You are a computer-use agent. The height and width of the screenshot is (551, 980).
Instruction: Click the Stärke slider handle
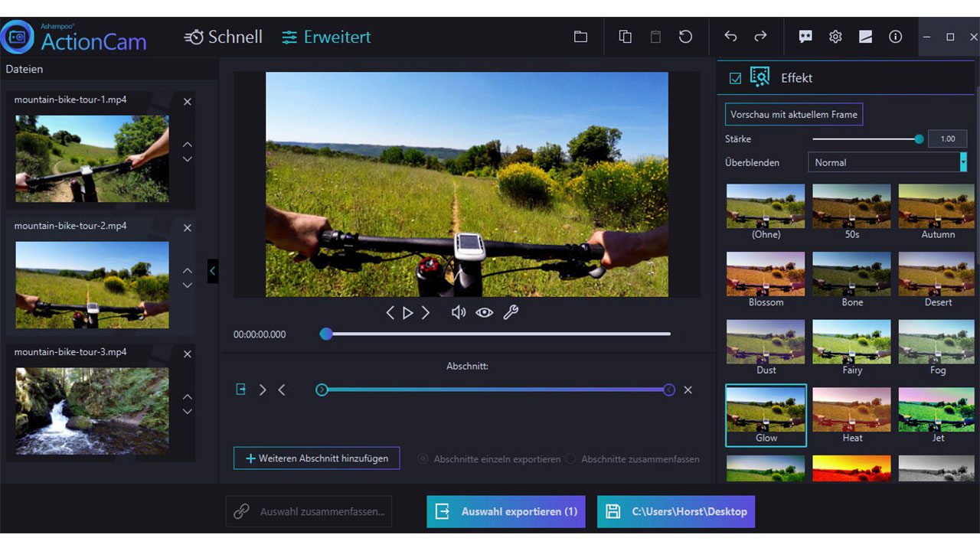(x=919, y=139)
